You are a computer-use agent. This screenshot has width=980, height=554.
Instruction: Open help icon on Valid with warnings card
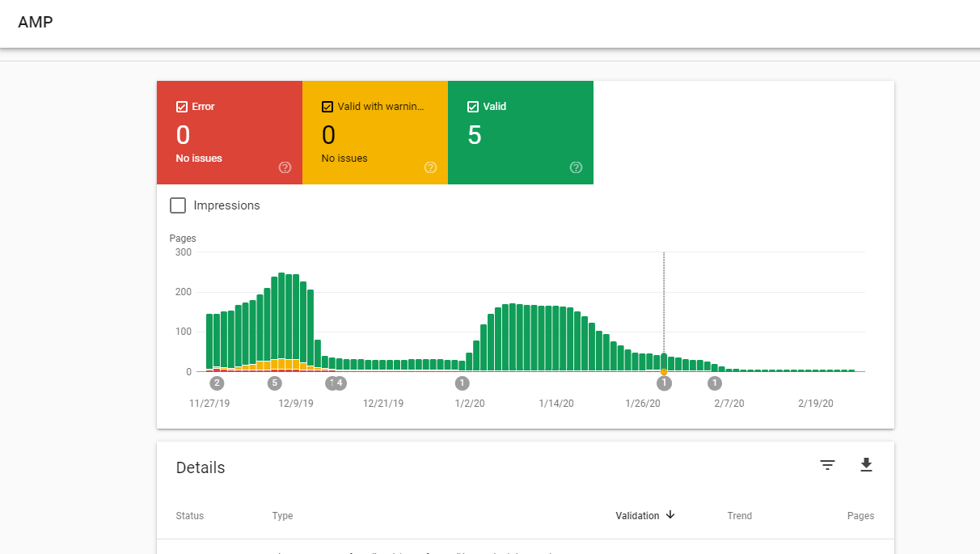click(430, 167)
